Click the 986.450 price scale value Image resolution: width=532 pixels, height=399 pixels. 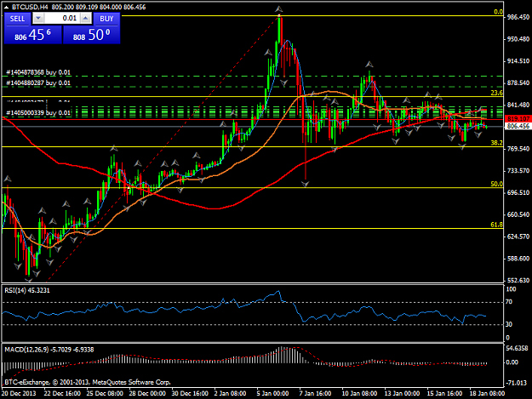coord(518,17)
